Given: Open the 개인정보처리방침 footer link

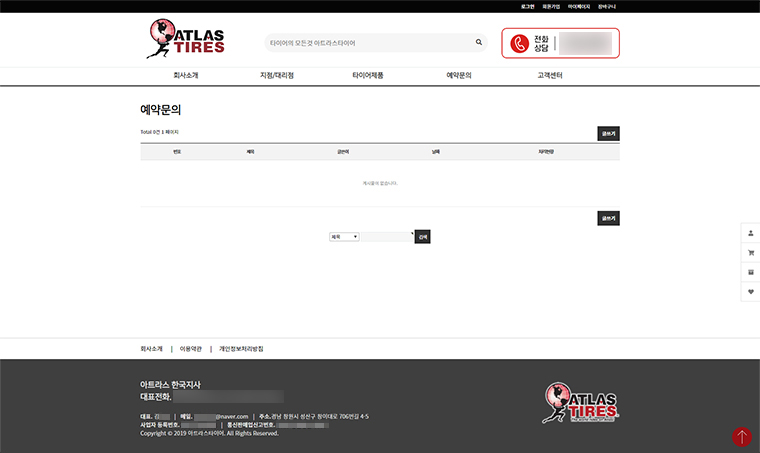Looking at the screenshot, I should [x=241, y=349].
